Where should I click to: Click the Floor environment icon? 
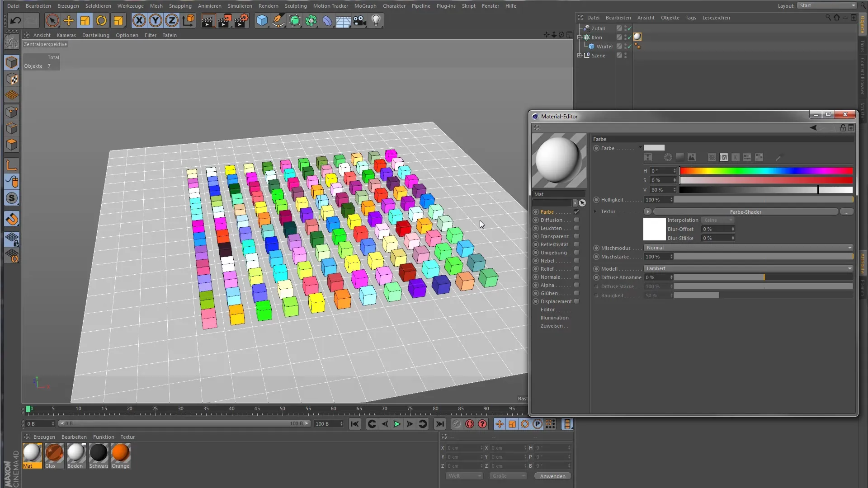point(344,20)
